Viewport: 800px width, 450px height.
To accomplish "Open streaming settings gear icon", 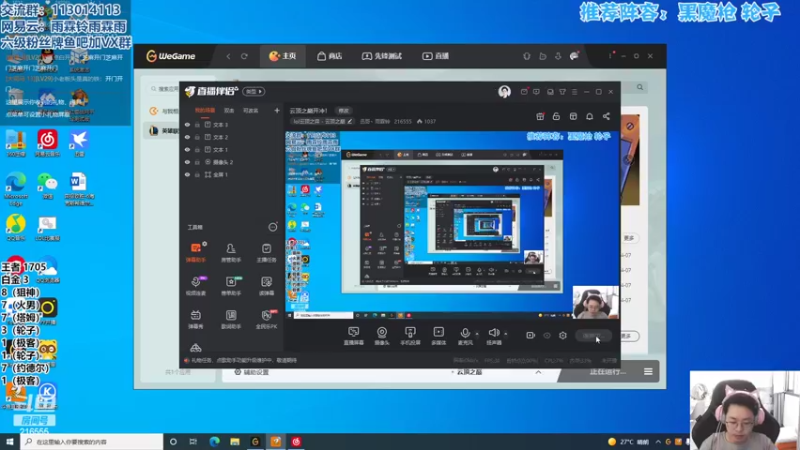I will (563, 335).
